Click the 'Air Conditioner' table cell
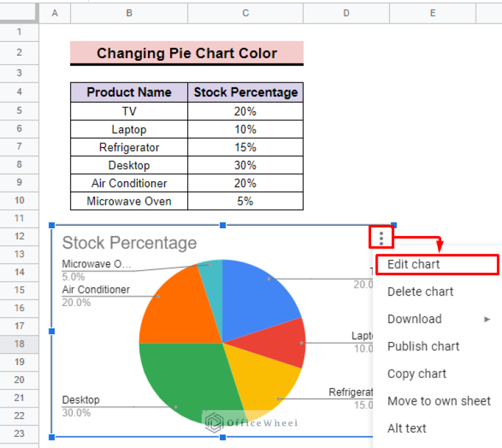Screen dimensions: 502x448 click(129, 183)
